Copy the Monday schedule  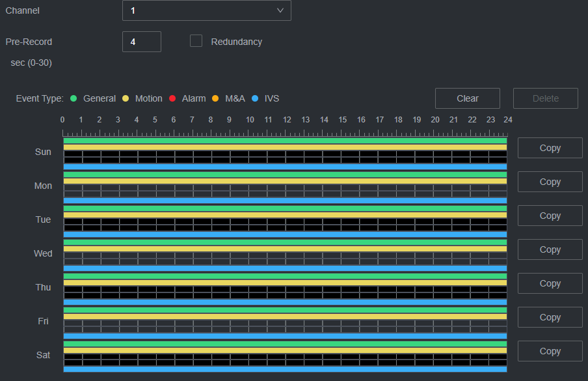550,182
